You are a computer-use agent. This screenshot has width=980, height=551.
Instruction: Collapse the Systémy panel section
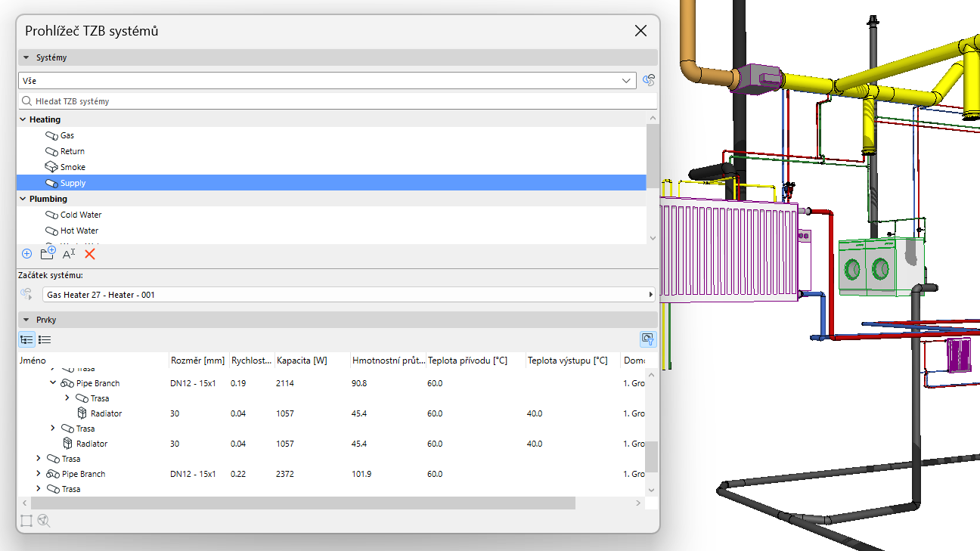pyautogui.click(x=26, y=57)
